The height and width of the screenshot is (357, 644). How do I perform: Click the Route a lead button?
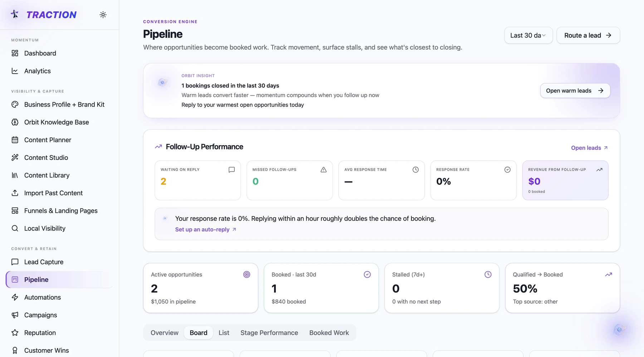pos(588,35)
